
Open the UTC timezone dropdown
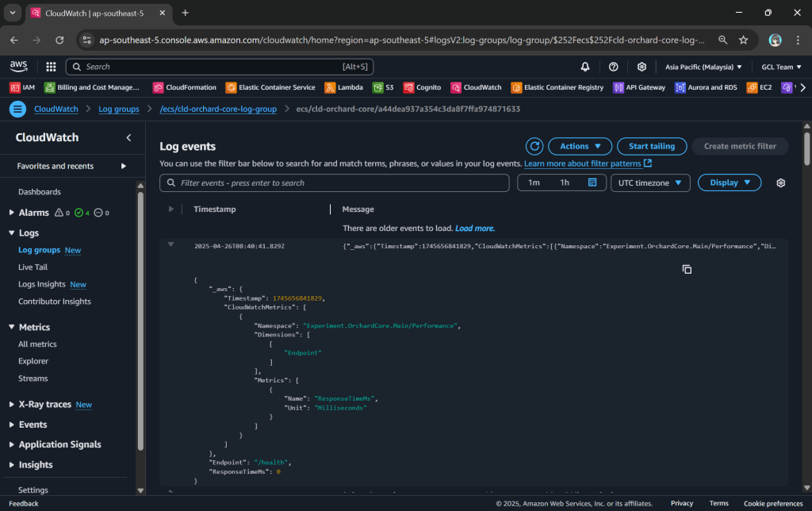tap(649, 182)
